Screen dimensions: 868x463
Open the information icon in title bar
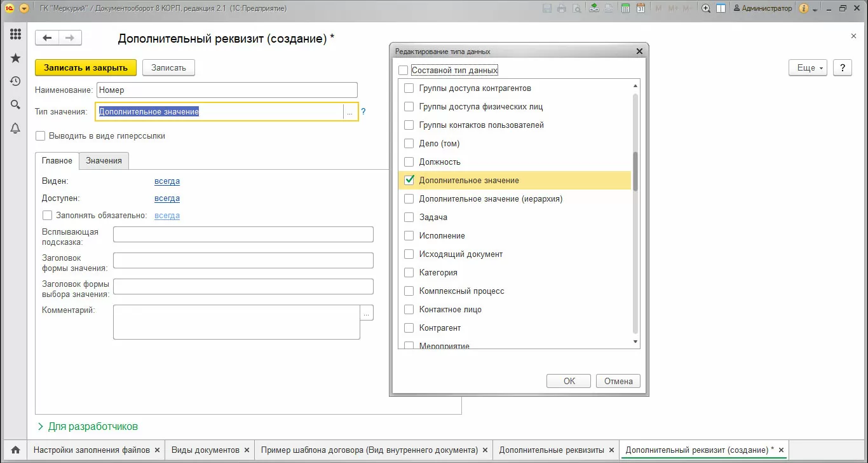(x=804, y=8)
